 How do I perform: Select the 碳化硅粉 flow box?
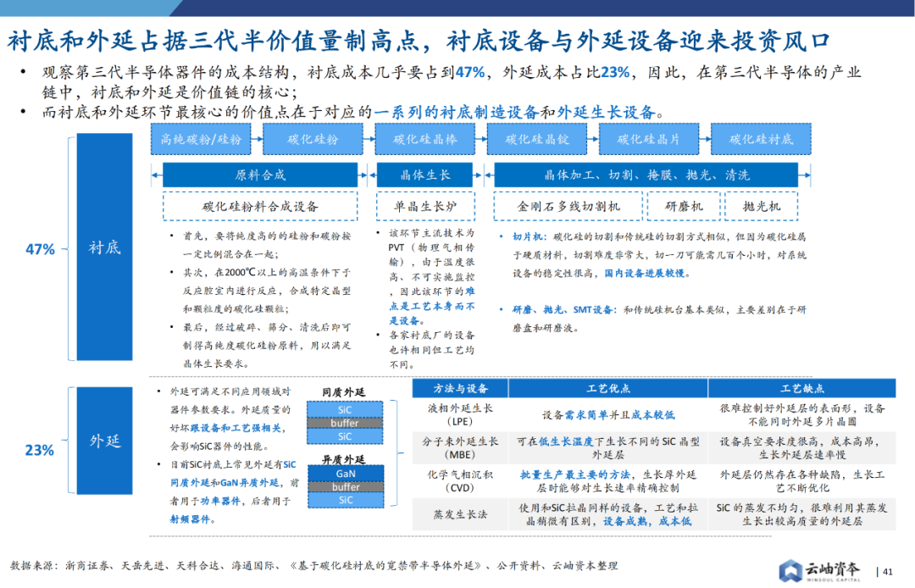point(313,139)
